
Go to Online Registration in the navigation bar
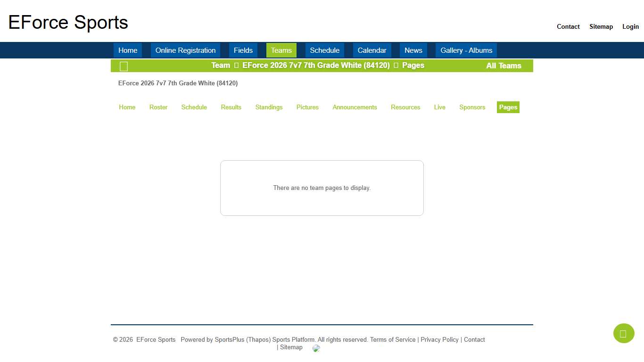pos(185,50)
